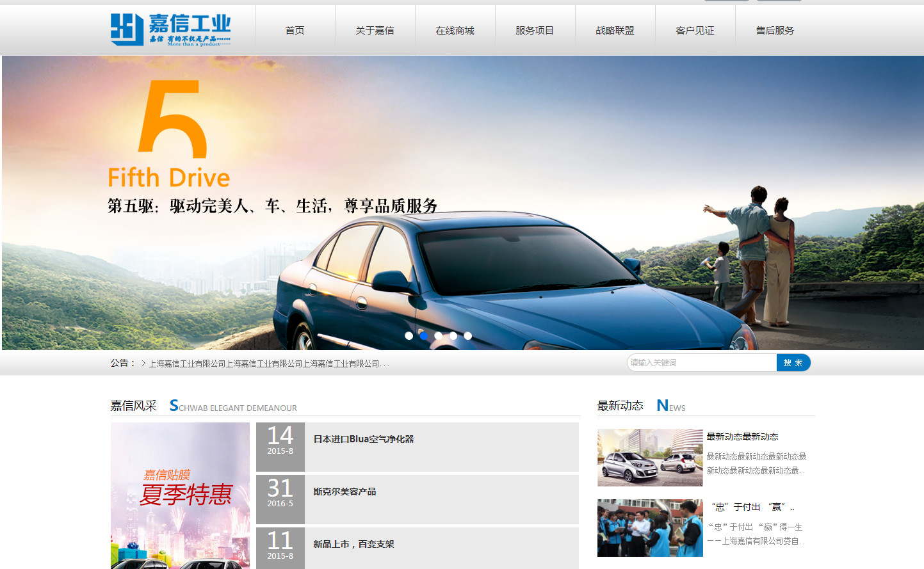This screenshot has width=924, height=569.
Task: Show the fifth banner slide dot
Action: pos(468,335)
